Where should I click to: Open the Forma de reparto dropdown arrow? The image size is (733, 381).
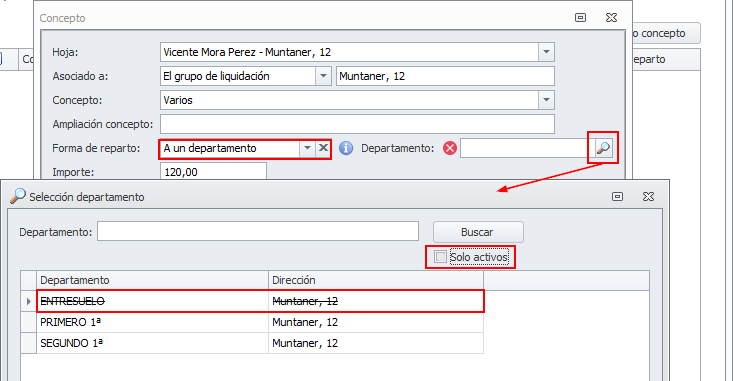tap(307, 148)
